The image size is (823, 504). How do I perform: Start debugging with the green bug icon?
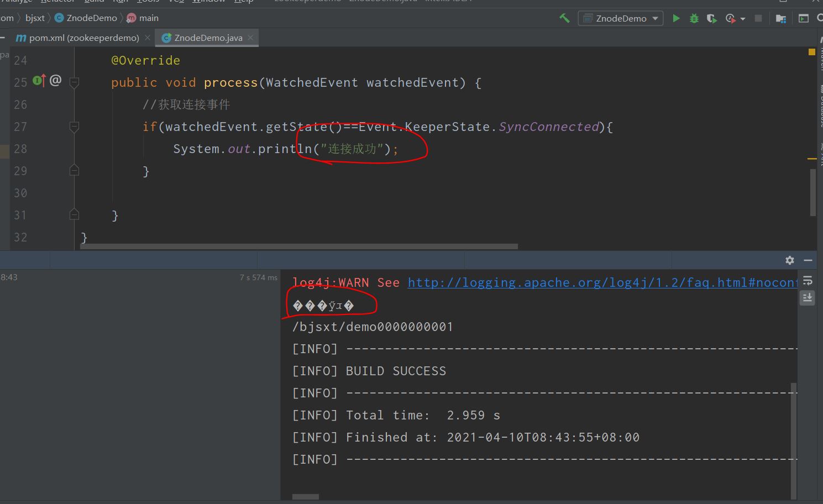point(694,18)
